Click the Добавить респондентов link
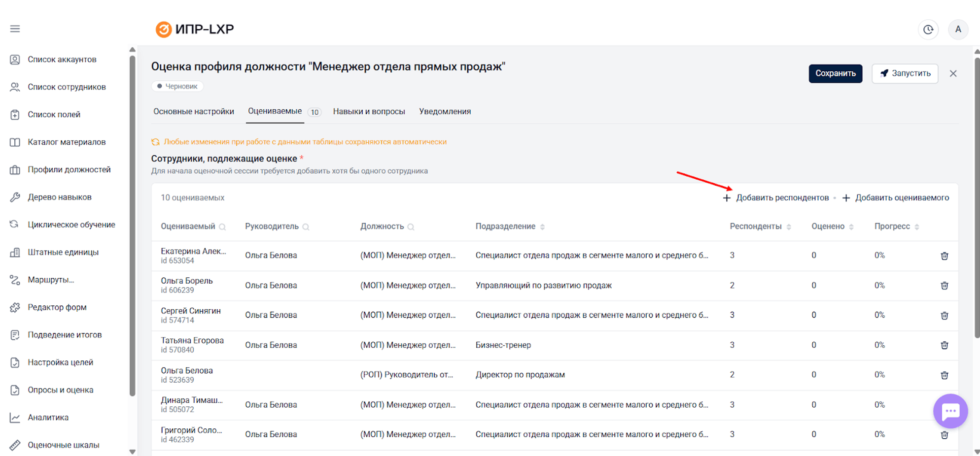 [x=782, y=197]
